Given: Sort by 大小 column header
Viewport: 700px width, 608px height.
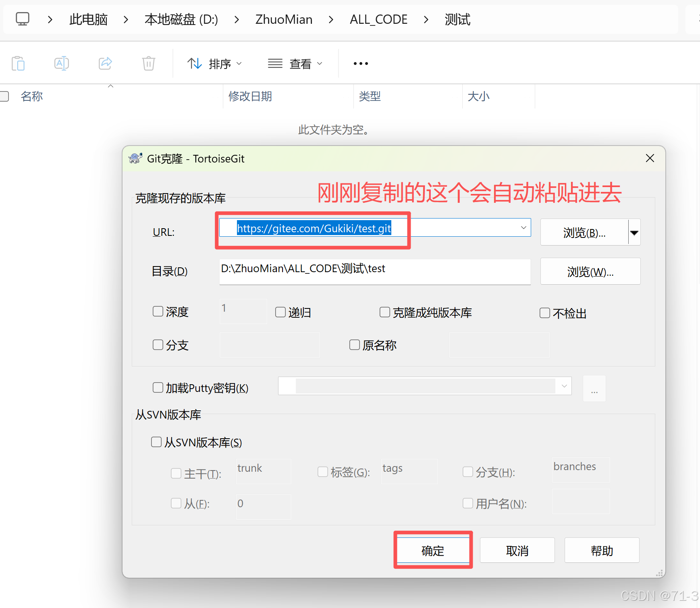Looking at the screenshot, I should click(478, 96).
